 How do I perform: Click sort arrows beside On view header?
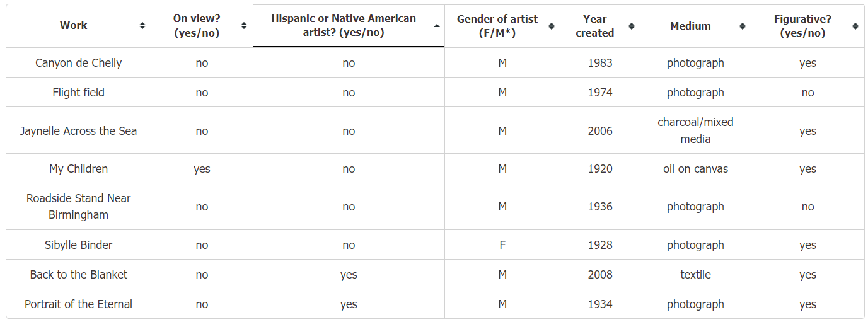pyautogui.click(x=244, y=26)
